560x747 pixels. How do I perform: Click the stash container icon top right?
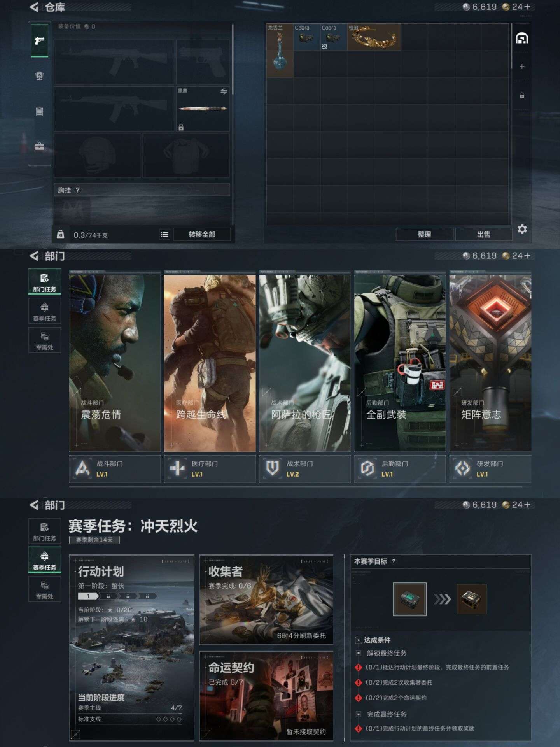click(x=522, y=39)
